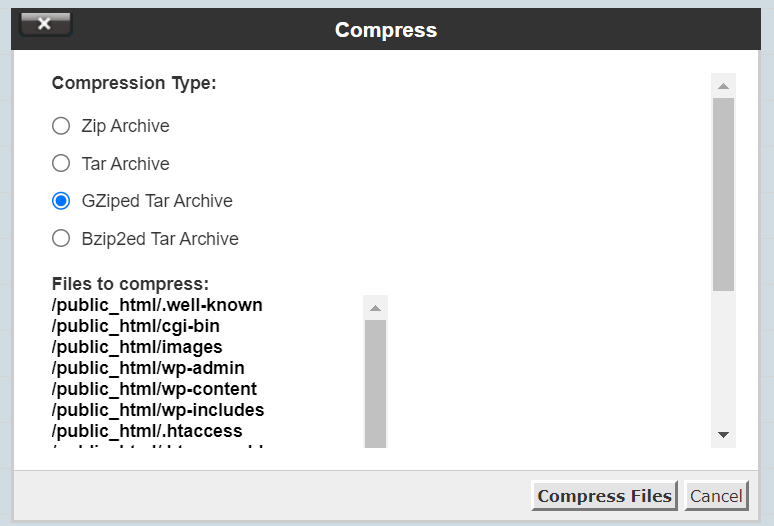
Task: Click the /public_html/.well-known entry
Action: (157, 305)
